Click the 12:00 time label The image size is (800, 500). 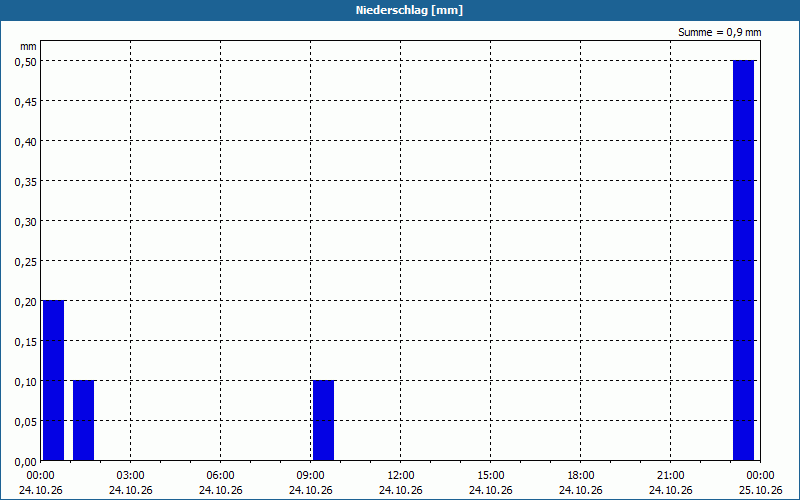pyautogui.click(x=401, y=476)
